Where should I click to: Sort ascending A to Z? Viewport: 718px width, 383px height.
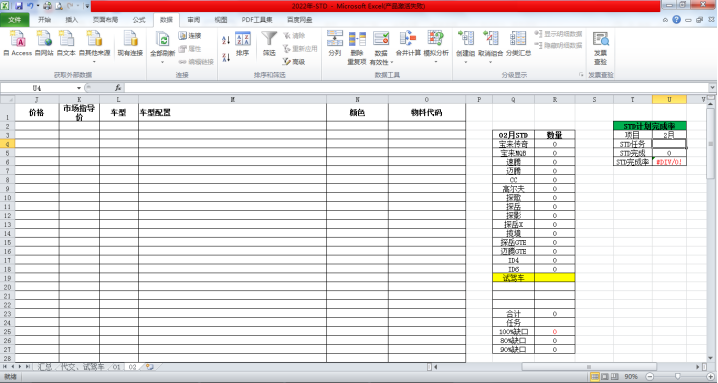click(226, 40)
